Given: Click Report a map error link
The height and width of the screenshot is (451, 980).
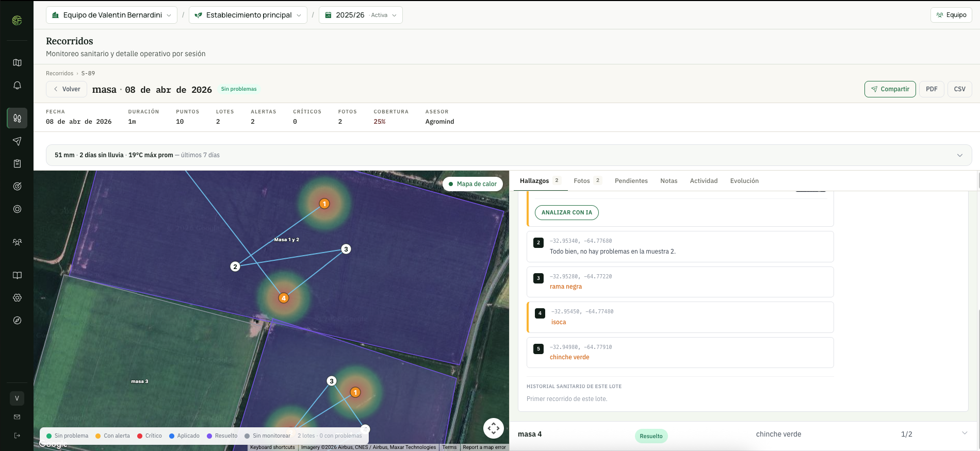Looking at the screenshot, I should pyautogui.click(x=484, y=447).
